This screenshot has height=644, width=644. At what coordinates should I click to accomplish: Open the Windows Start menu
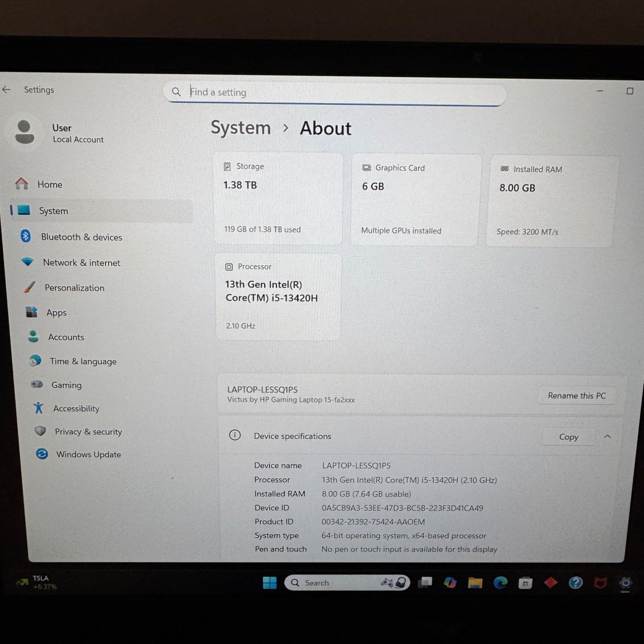[x=270, y=582]
